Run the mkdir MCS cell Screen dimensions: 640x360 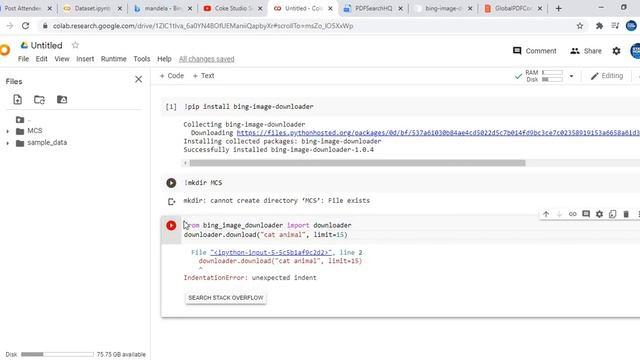[x=171, y=183]
